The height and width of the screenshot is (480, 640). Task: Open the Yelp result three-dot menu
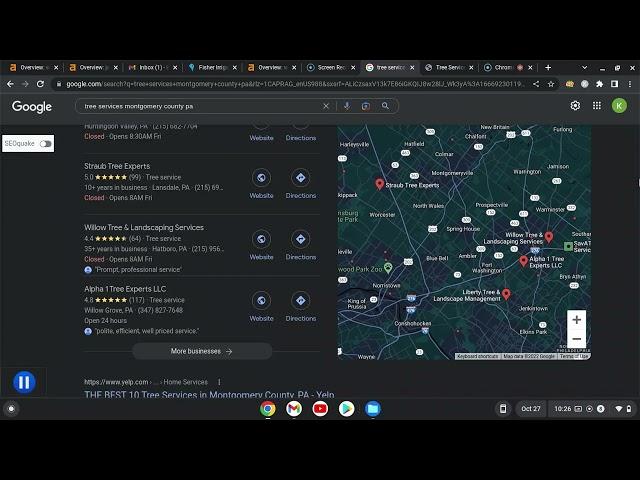click(219, 382)
